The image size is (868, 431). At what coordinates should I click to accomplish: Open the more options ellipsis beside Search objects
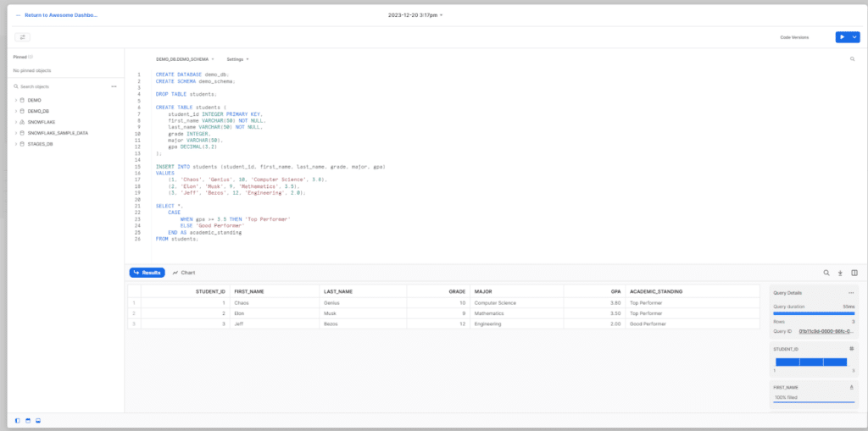(114, 86)
